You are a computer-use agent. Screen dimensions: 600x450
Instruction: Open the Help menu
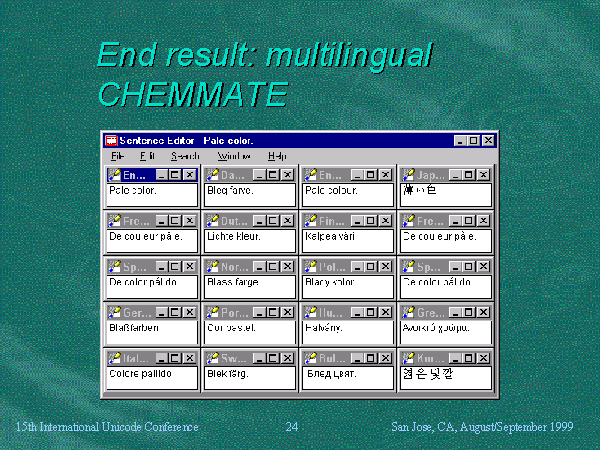277,156
